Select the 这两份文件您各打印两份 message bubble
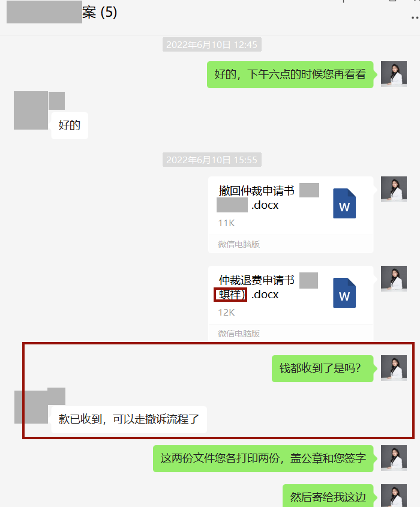Screen dimensions: 420x507 click(263, 458)
